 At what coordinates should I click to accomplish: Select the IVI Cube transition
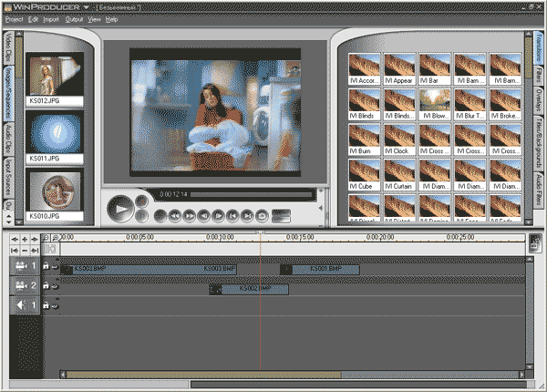click(365, 173)
